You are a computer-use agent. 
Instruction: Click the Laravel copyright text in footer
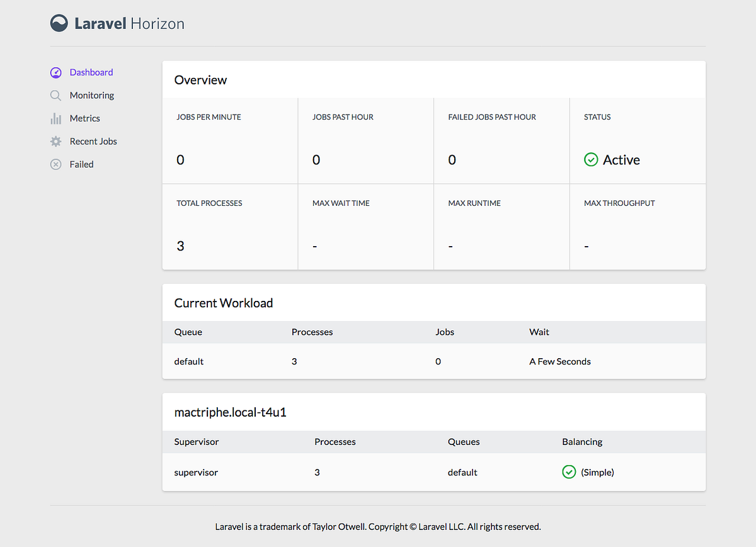(x=377, y=527)
